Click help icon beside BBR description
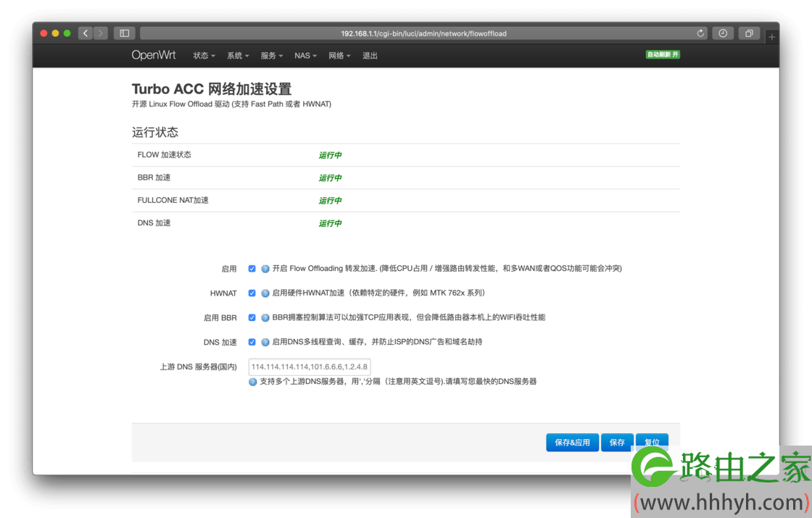 265,318
